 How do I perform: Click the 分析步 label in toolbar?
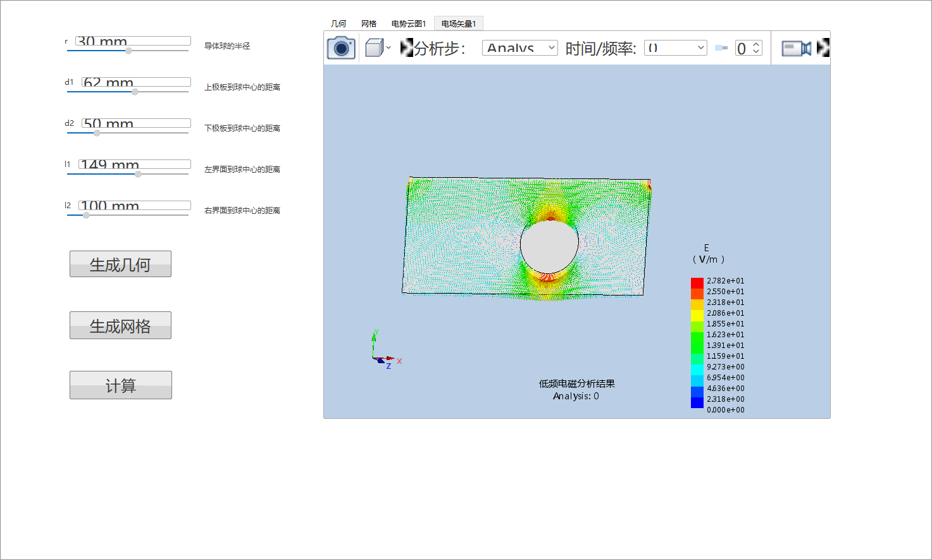pyautogui.click(x=440, y=49)
